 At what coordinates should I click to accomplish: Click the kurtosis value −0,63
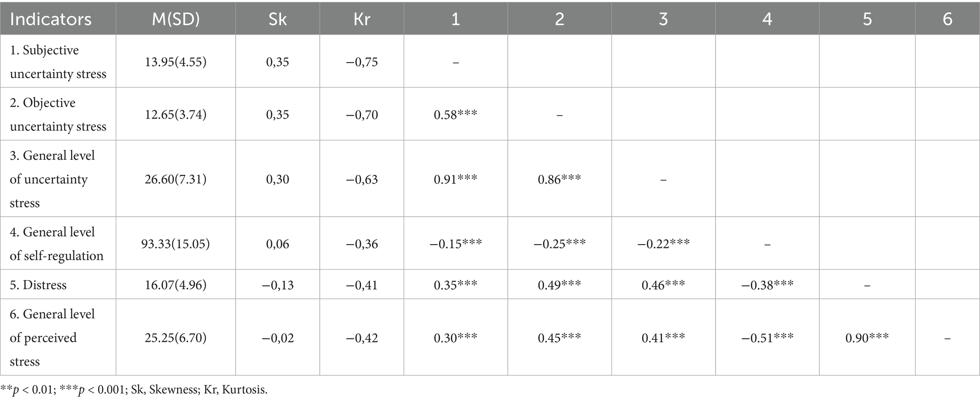click(x=362, y=179)
